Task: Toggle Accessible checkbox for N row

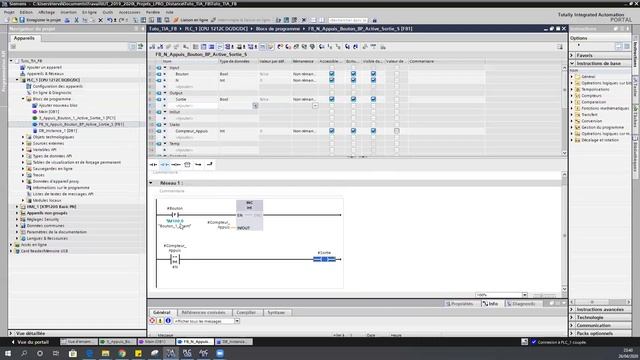Action: point(331,80)
